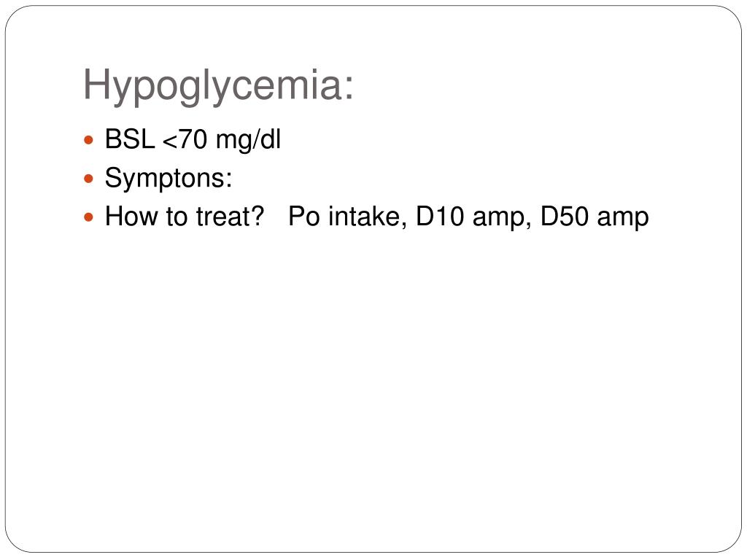This screenshot has width=747, height=560.
Task: Click the word BSL
Action: (130, 139)
